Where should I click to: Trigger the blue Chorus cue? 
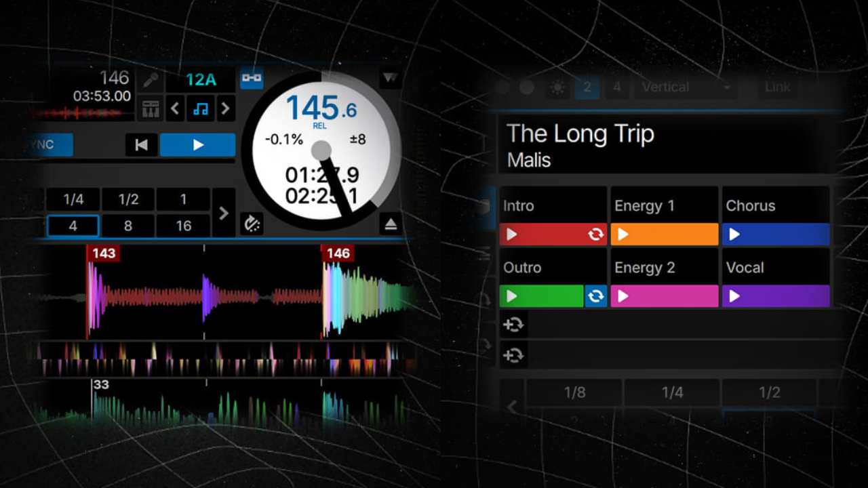(776, 235)
